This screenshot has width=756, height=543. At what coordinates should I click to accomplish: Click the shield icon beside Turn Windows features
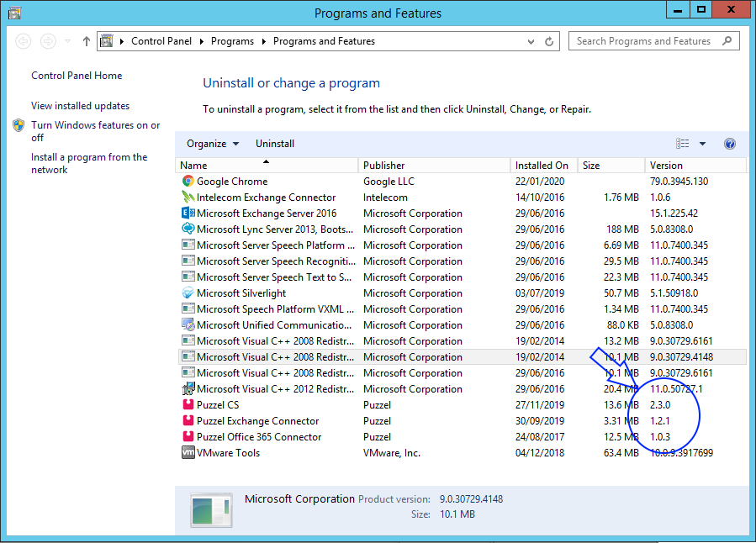(18, 125)
